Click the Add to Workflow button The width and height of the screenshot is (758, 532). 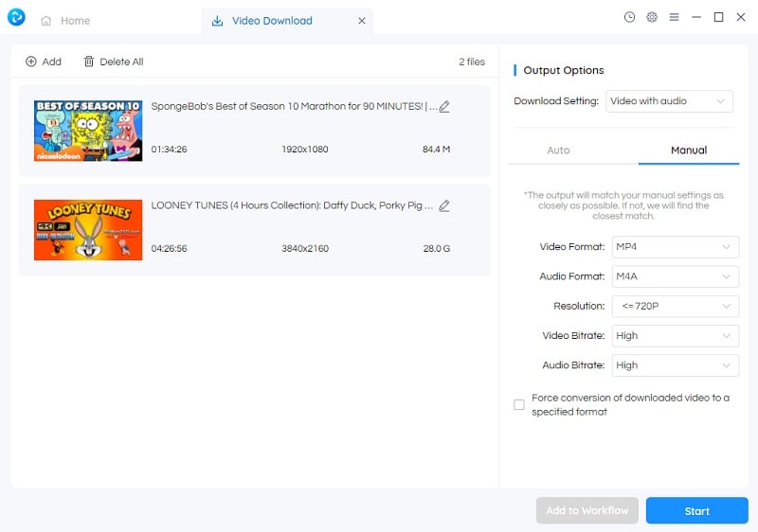tap(587, 511)
